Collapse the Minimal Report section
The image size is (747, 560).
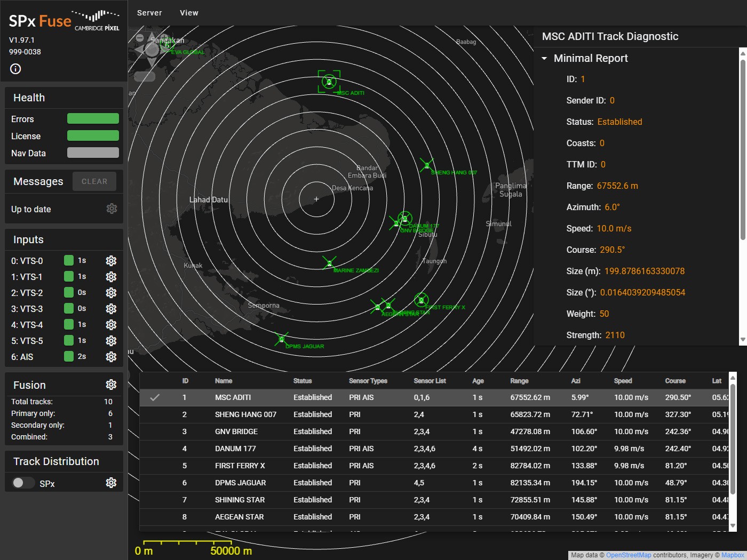click(544, 58)
